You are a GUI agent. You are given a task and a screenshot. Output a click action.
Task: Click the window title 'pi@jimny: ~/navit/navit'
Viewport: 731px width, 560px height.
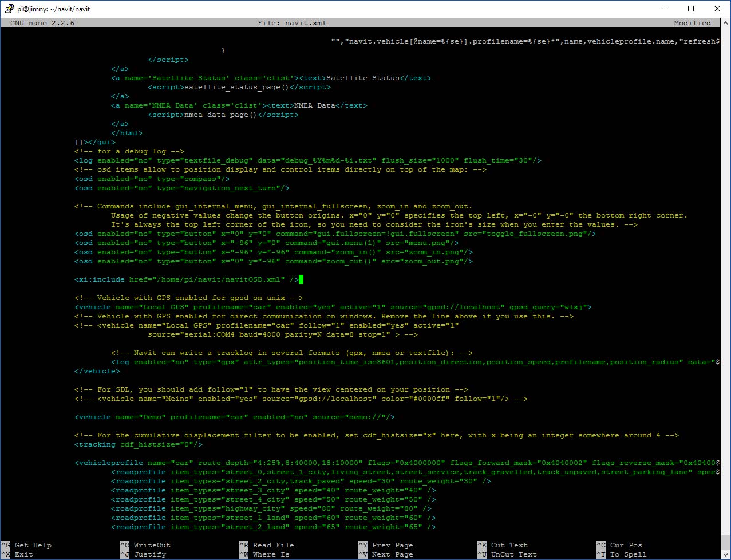tap(53, 9)
